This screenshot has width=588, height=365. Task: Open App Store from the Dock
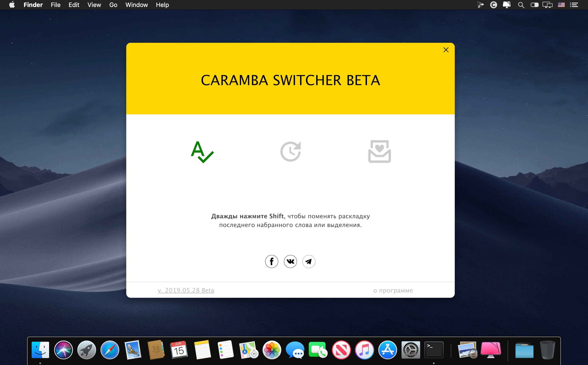tap(387, 350)
